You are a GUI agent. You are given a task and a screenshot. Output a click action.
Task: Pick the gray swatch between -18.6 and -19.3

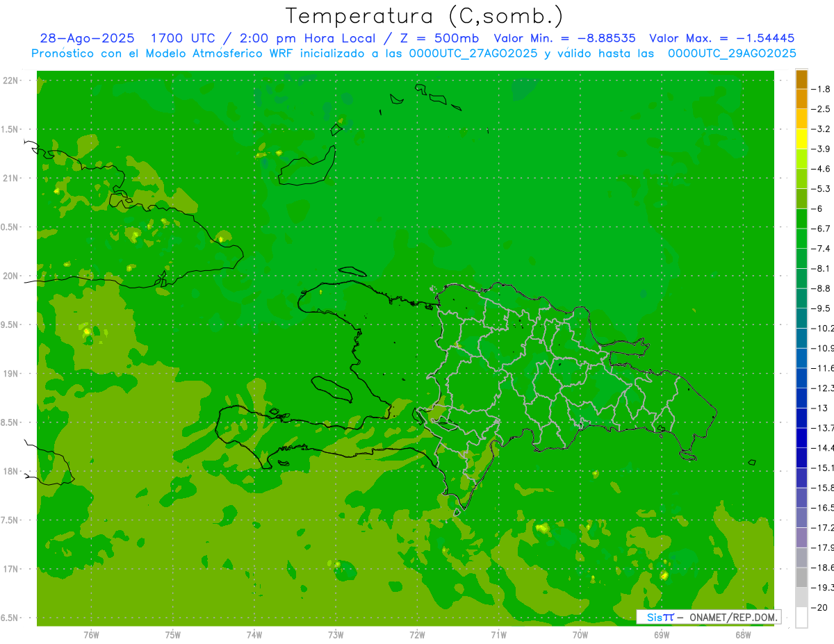coord(801,577)
